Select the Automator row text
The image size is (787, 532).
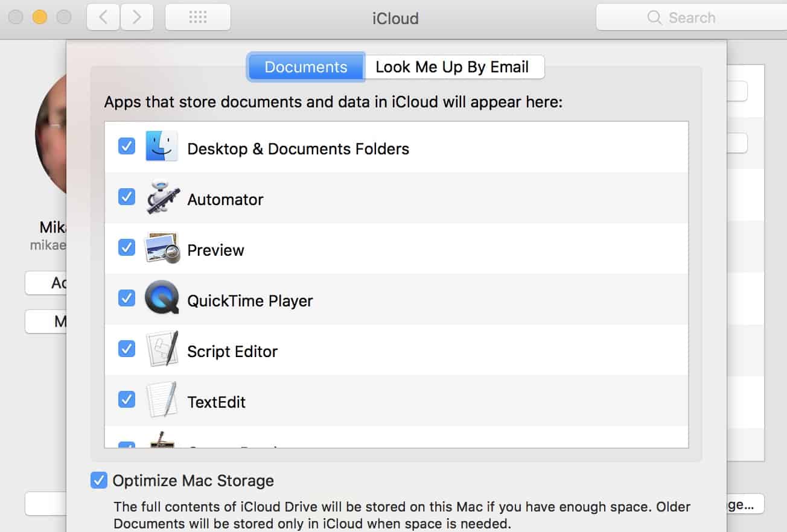[225, 199]
